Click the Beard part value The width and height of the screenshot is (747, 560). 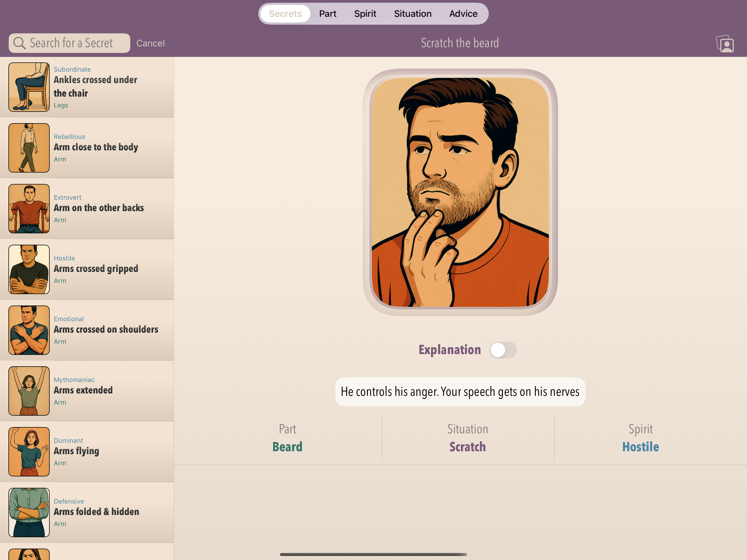pos(287,447)
